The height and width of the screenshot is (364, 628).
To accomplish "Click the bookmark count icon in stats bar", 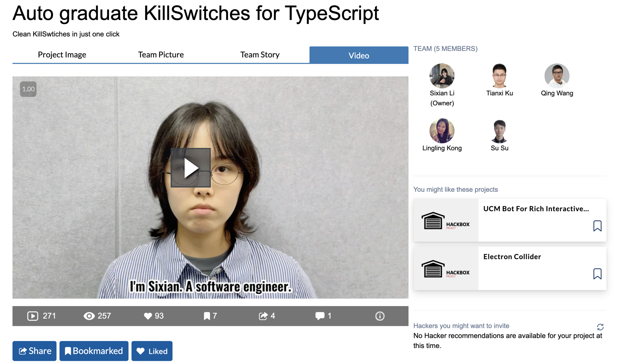I will point(207,316).
